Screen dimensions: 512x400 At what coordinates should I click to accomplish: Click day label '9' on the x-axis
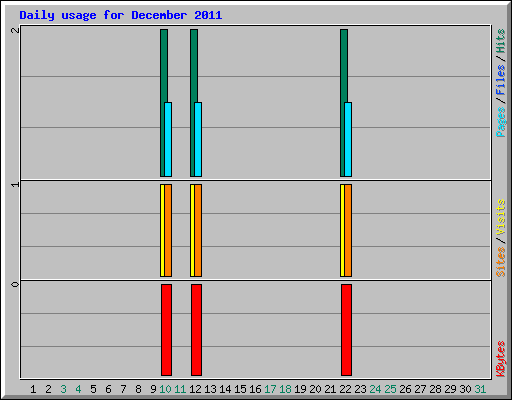click(x=153, y=389)
